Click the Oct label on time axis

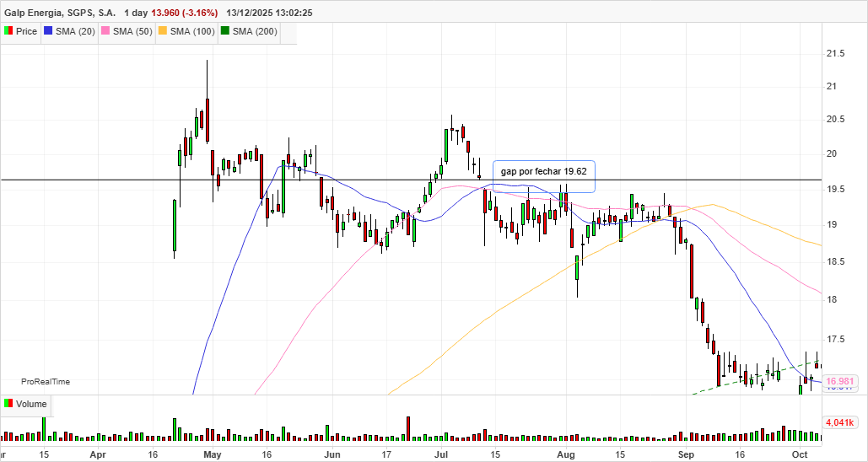pyautogui.click(x=800, y=454)
